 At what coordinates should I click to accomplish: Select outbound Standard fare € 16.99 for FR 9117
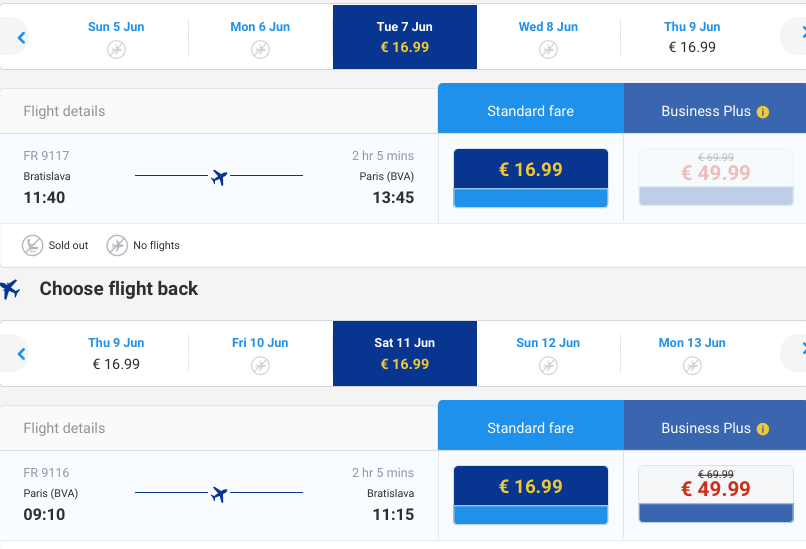(x=530, y=178)
